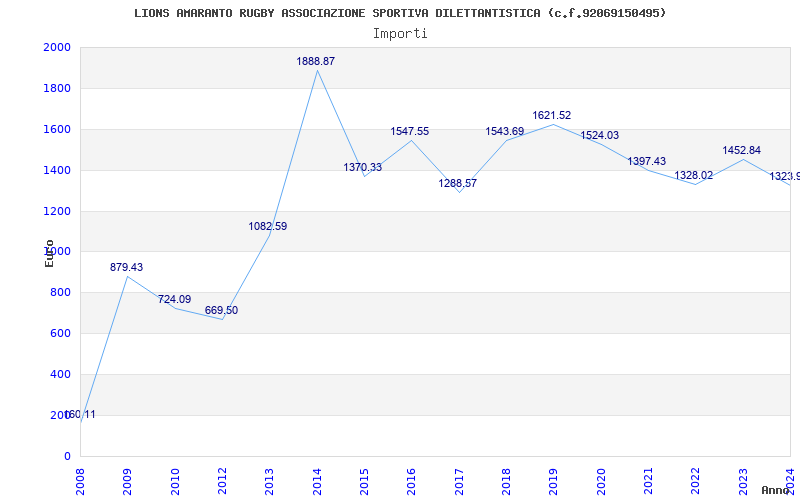Select the 1800 y-axis tick label
This screenshot has height=500, width=800.
(57, 88)
